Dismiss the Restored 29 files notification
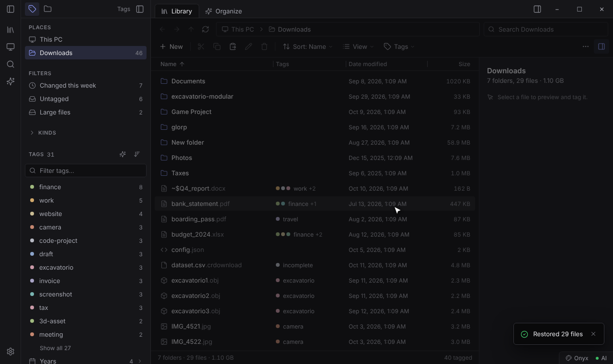Screen dimensions: 613x364 point(593,334)
